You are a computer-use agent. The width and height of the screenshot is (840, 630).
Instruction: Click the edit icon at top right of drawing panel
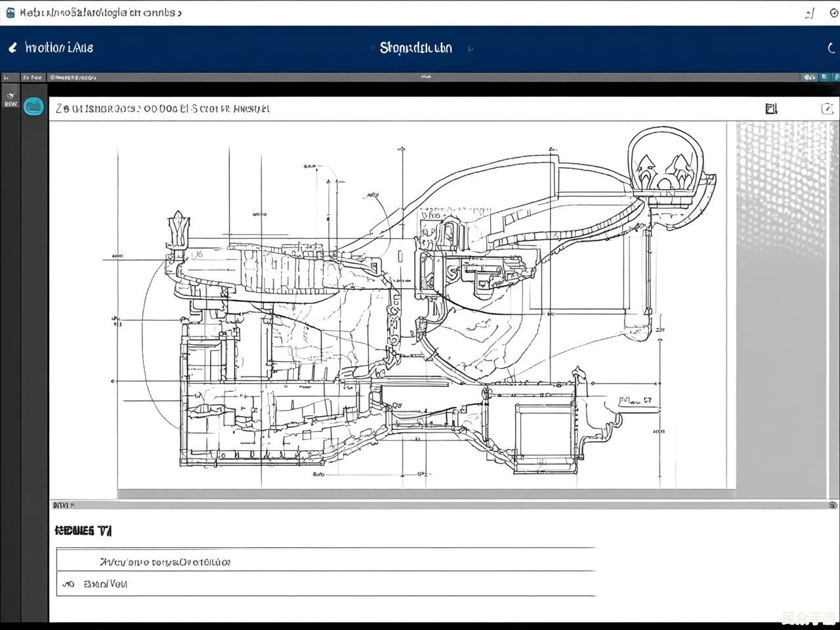point(827,108)
